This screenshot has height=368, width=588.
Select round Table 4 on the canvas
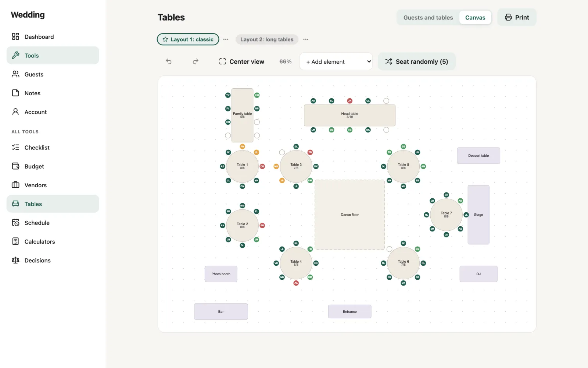296,263
